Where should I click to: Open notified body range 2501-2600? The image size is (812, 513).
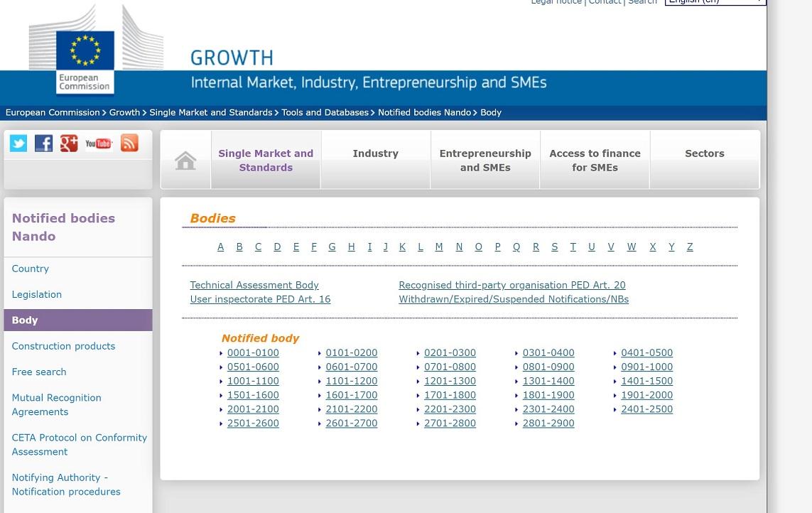pos(253,423)
